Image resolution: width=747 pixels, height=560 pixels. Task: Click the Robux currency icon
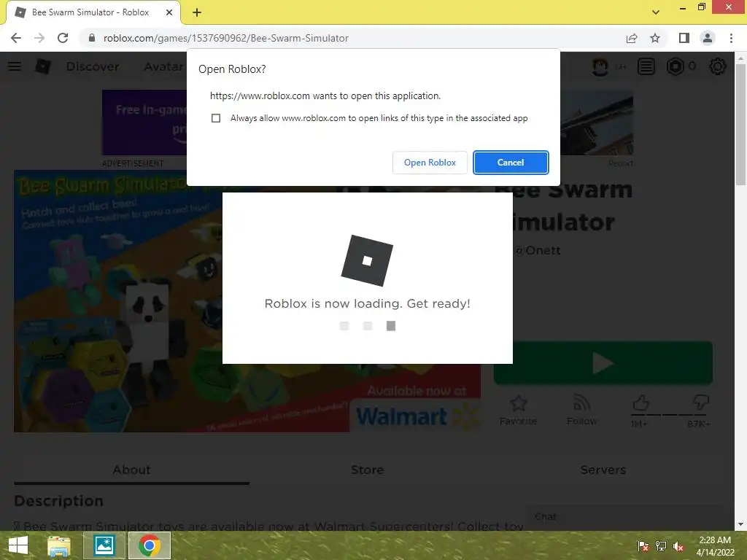pos(675,66)
